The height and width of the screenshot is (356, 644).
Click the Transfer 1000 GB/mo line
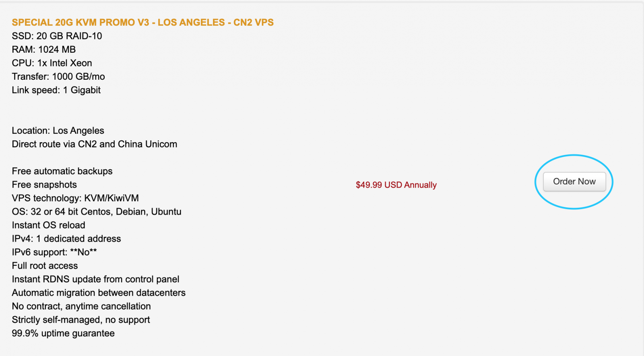click(58, 77)
